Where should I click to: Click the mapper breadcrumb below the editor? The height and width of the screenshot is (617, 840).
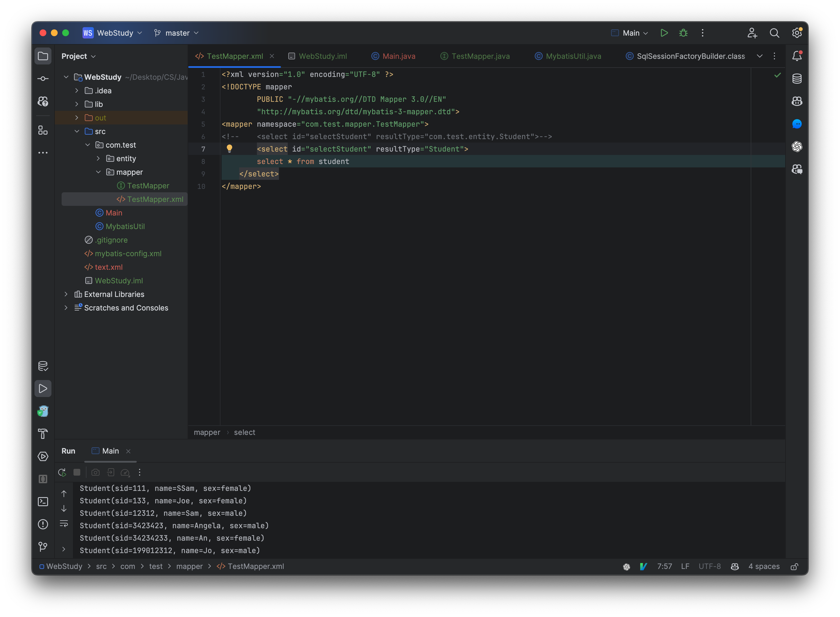point(207,432)
